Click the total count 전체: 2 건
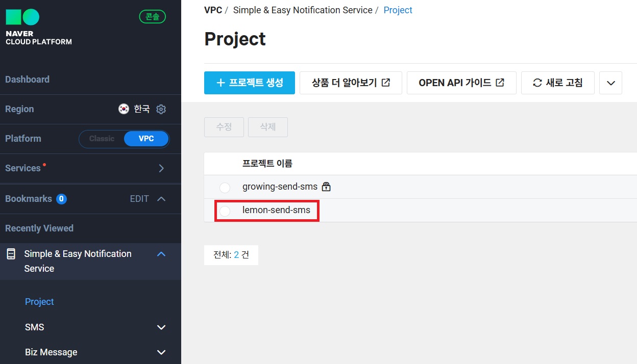 [231, 255]
